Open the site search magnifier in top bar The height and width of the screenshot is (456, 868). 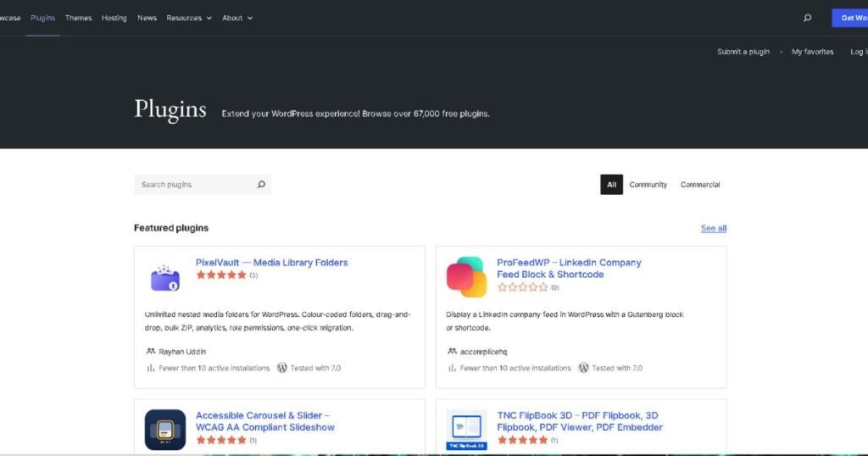coord(807,18)
